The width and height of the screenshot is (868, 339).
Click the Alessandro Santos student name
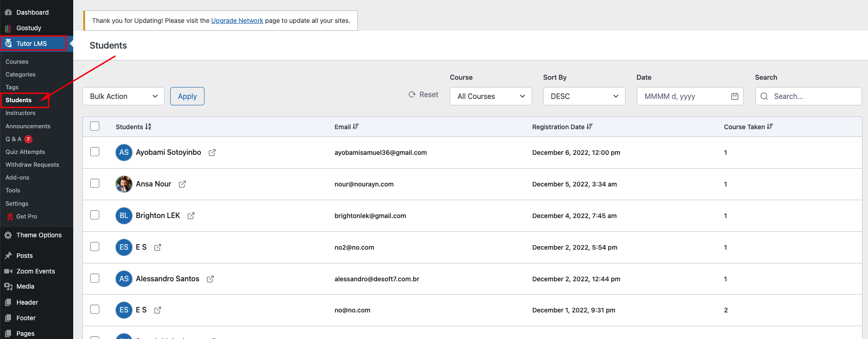tap(167, 279)
